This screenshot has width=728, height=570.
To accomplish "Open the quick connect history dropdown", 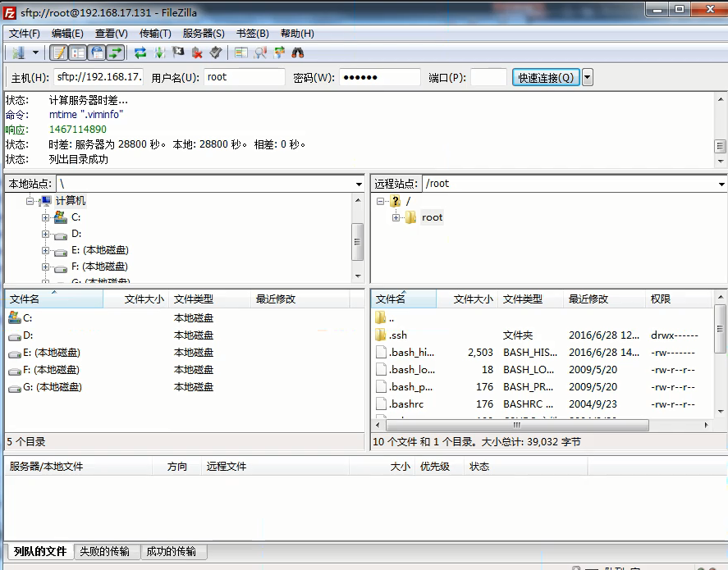I will click(x=588, y=77).
